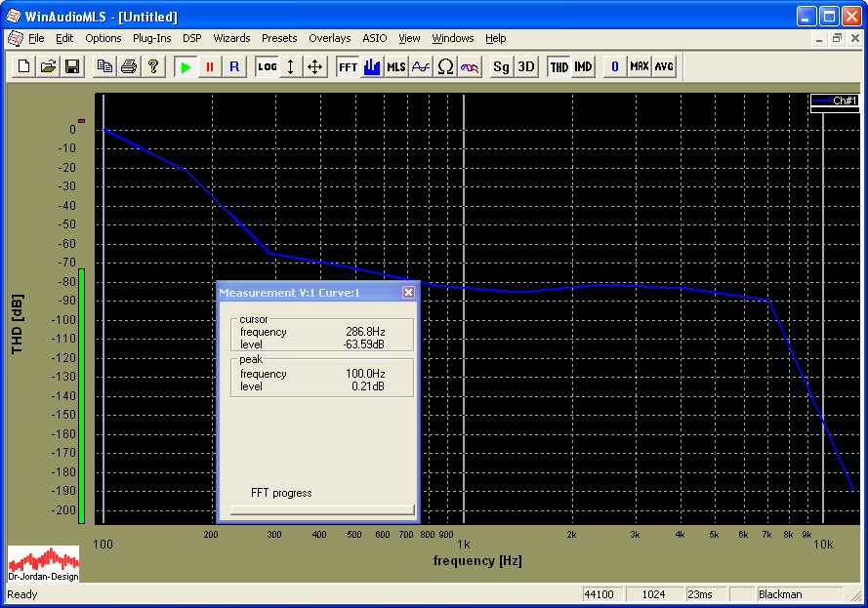
Task: Open impedance measurement with Omega icon
Action: (445, 66)
